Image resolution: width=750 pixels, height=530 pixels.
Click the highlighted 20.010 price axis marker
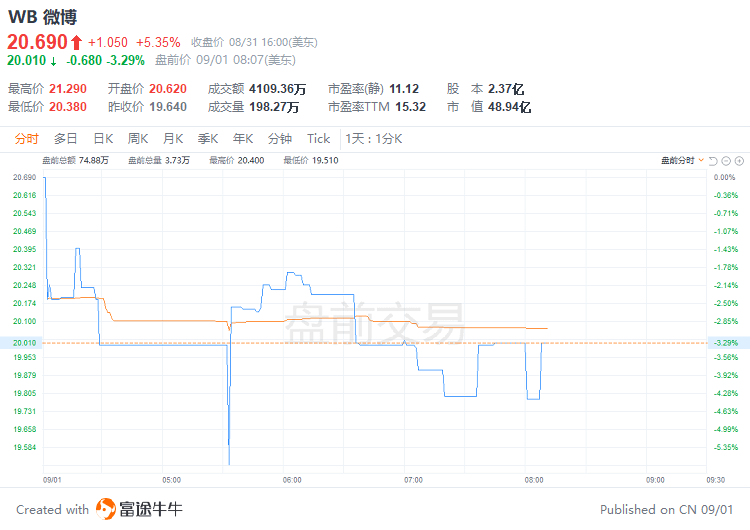(x=22, y=343)
